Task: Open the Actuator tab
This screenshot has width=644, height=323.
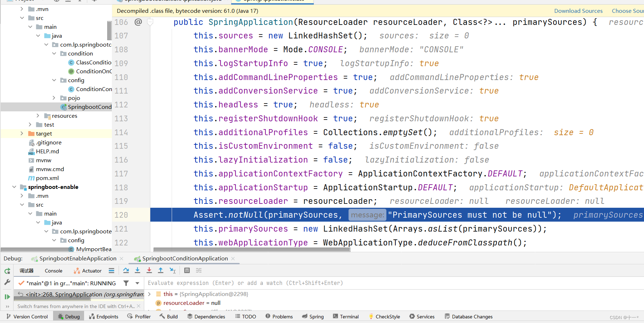Action: pos(88,271)
